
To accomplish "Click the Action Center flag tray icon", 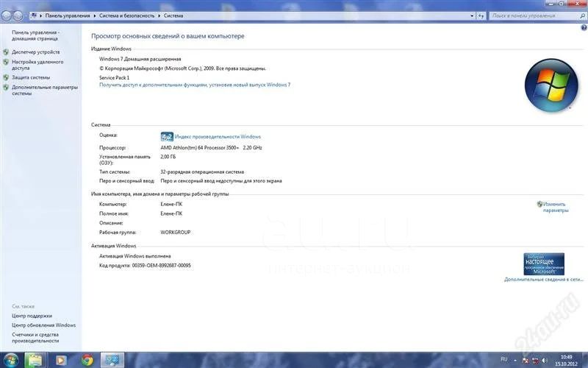I will 526,361.
